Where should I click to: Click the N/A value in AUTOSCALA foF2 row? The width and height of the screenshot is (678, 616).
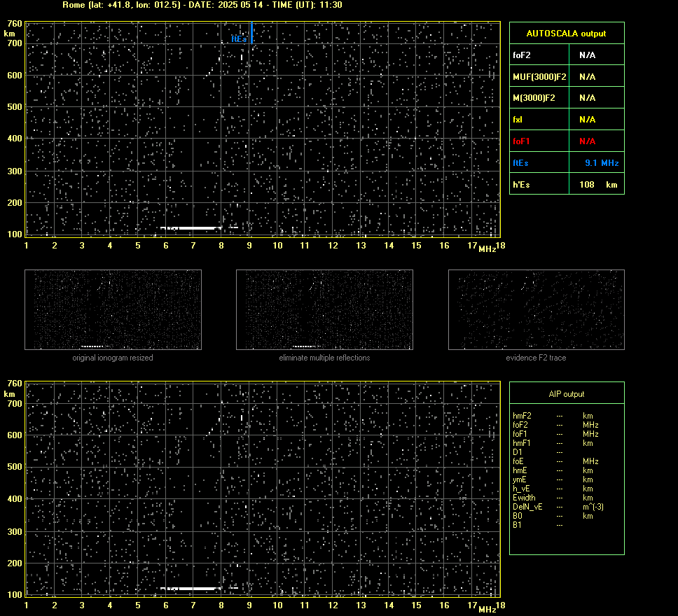587,55
